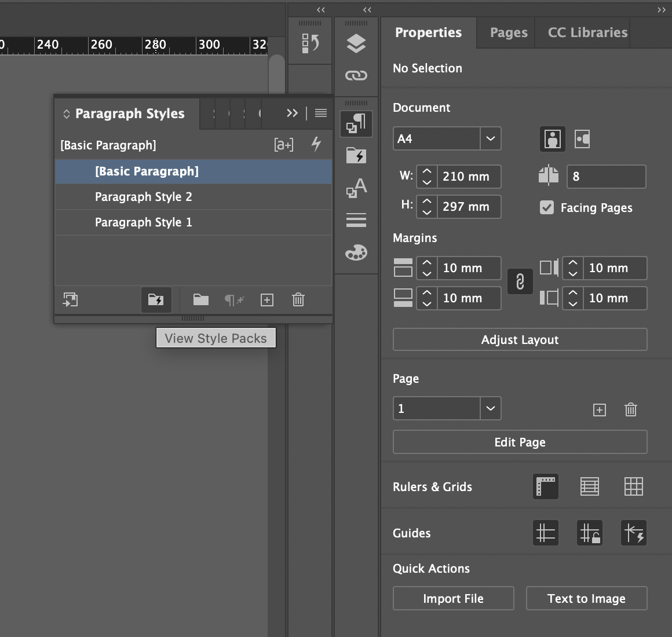Viewport: 672px width, 637px height.
Task: Click the number of pages icon
Action: [x=549, y=175]
